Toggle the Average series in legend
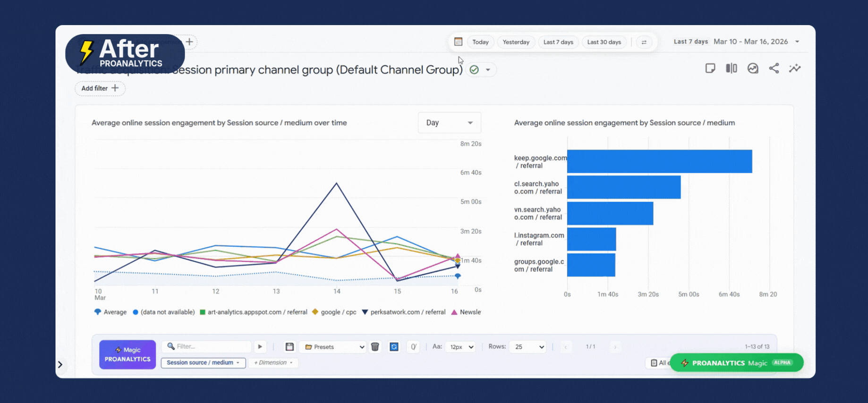Viewport: 868px width, 403px height. 111,312
